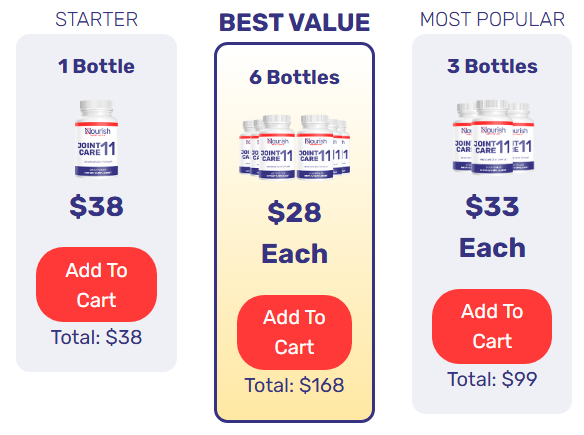Click the 3 Bottles heading
This screenshot has width=584, height=435.
point(492,66)
